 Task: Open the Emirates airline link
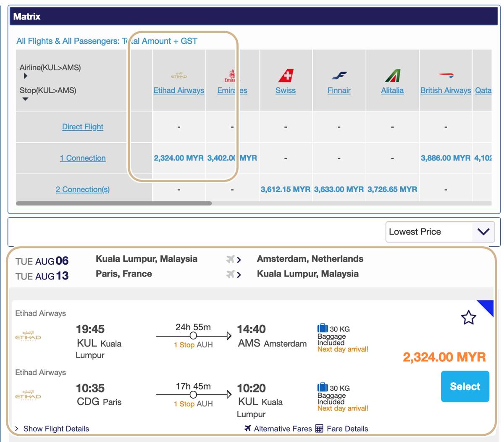click(232, 90)
